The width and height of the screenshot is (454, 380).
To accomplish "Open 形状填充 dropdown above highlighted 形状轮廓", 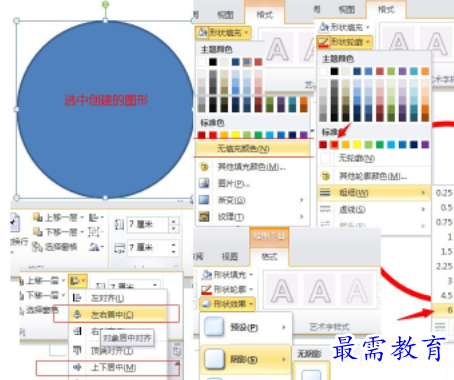I will coord(344,27).
